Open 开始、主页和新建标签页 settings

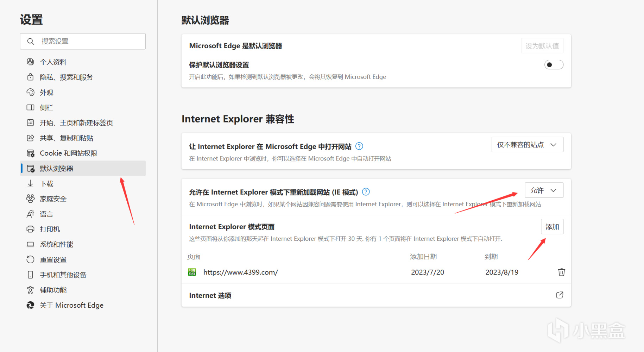tap(83, 122)
